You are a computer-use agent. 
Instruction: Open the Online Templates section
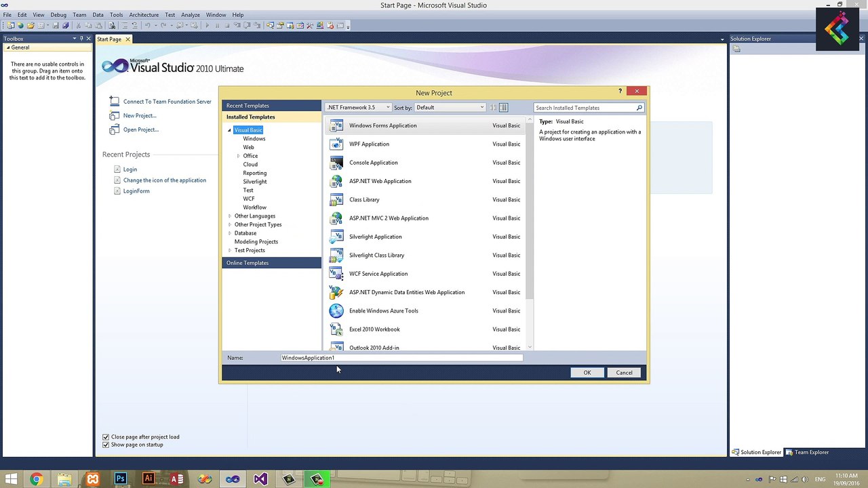click(271, 263)
